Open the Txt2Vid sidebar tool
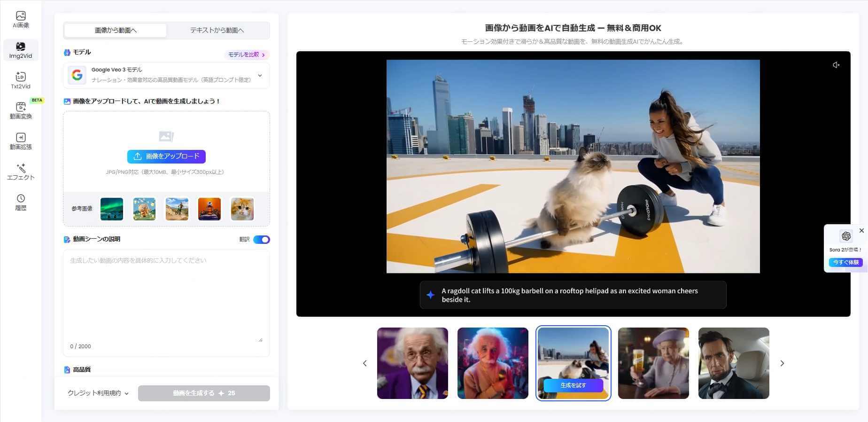The height and width of the screenshot is (422, 868). click(x=21, y=80)
